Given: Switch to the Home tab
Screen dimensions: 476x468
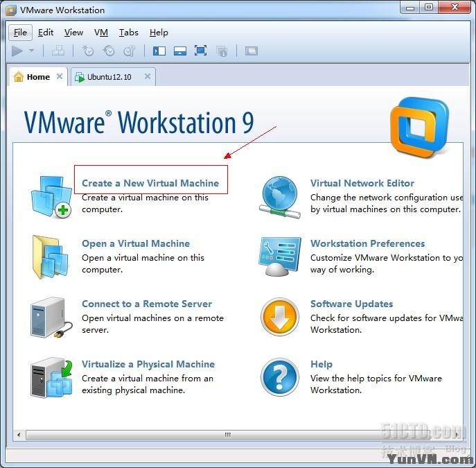Looking at the screenshot, I should tap(38, 77).
